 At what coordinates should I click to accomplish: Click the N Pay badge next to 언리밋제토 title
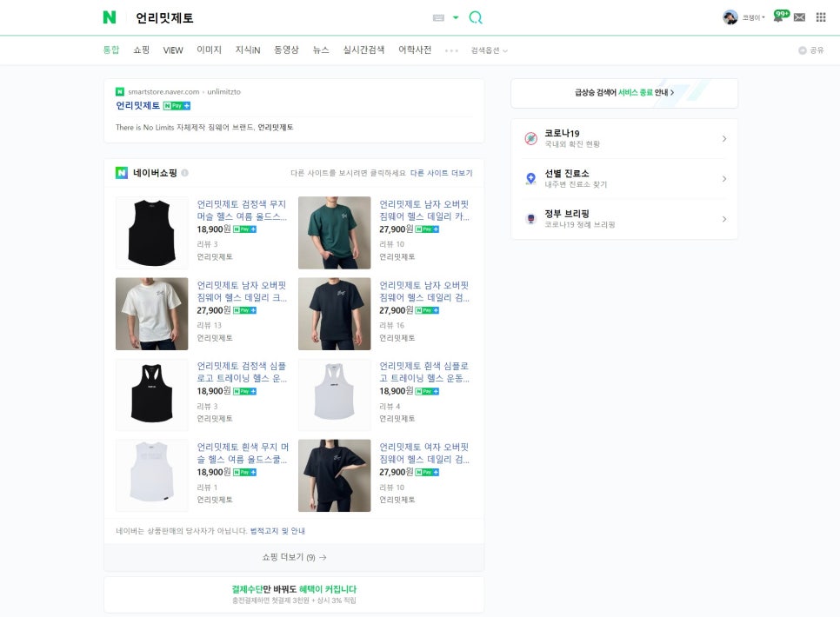coord(177,106)
